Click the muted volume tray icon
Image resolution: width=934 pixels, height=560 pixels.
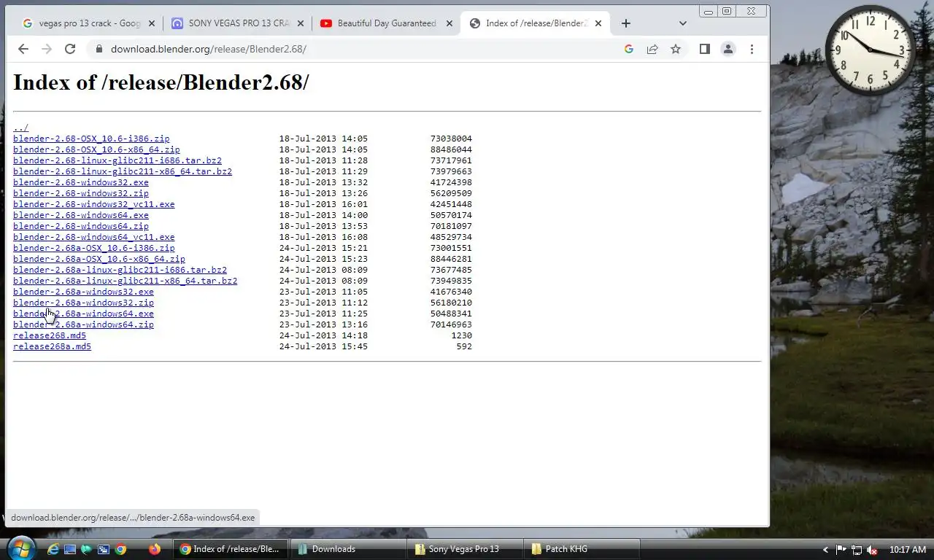[x=872, y=550]
